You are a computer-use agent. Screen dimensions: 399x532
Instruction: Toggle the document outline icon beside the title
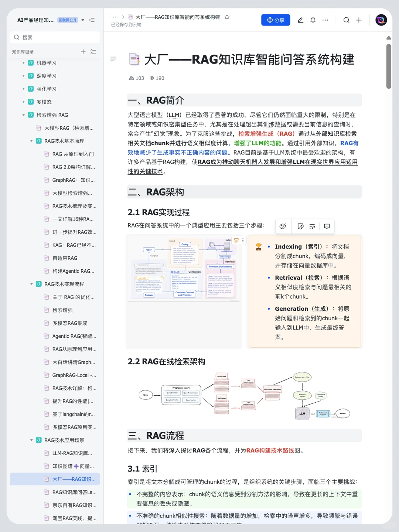point(113,59)
